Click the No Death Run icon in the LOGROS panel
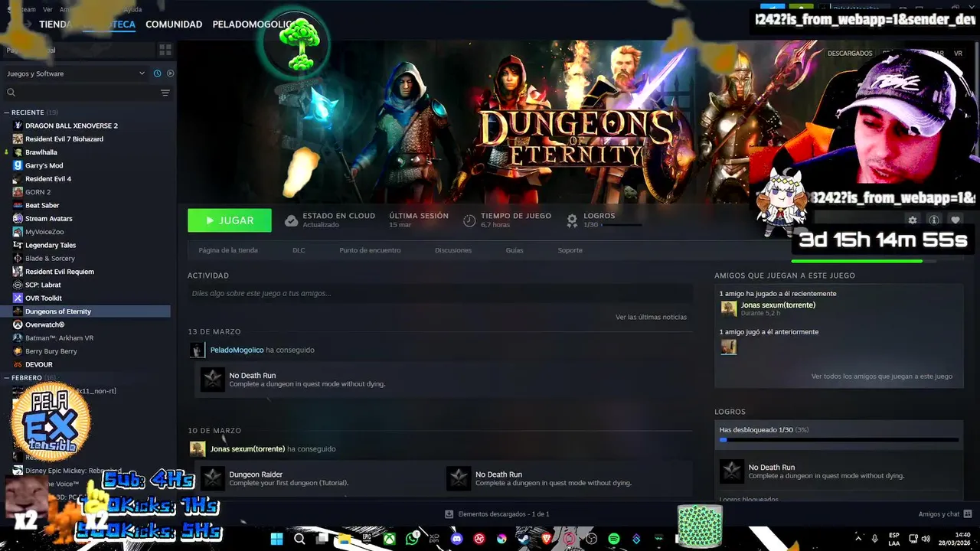This screenshot has width=980, height=551. coord(732,471)
